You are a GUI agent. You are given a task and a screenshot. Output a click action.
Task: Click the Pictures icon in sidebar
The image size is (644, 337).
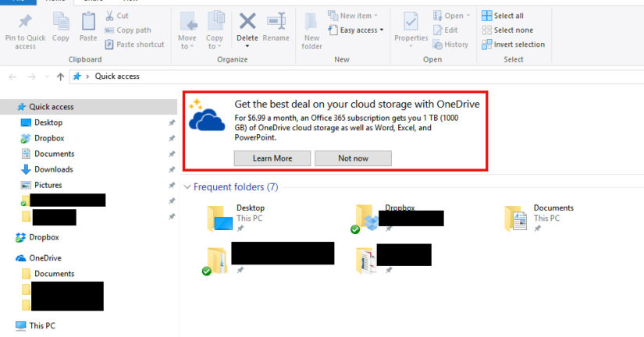[26, 185]
